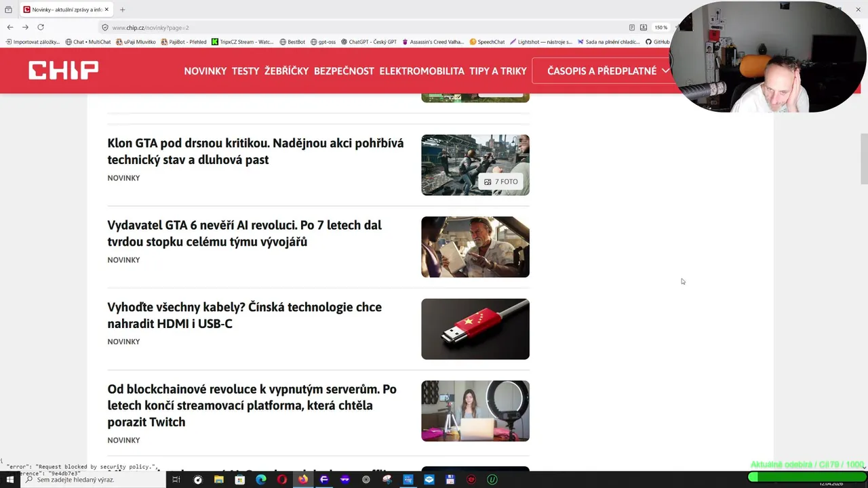Click the Windows Start button
The height and width of the screenshot is (488, 868).
tap(9, 479)
